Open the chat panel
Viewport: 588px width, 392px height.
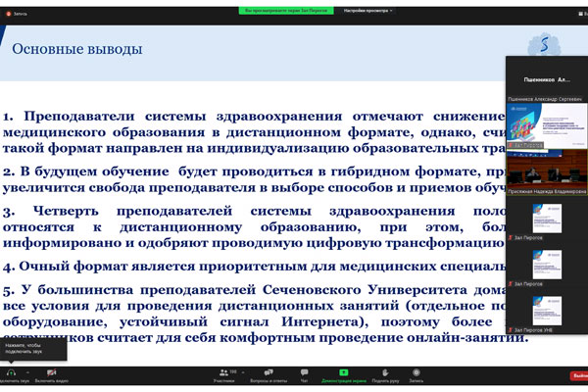[x=305, y=372]
